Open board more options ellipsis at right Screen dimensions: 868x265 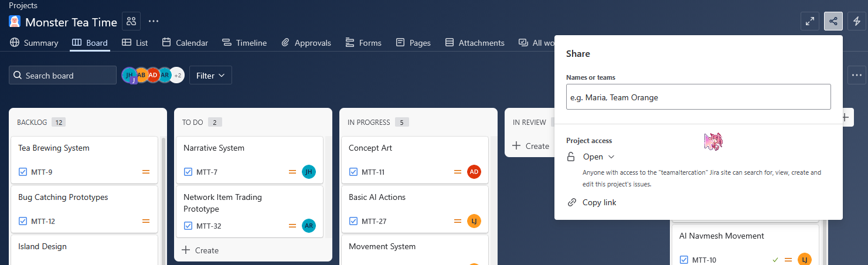click(x=857, y=75)
